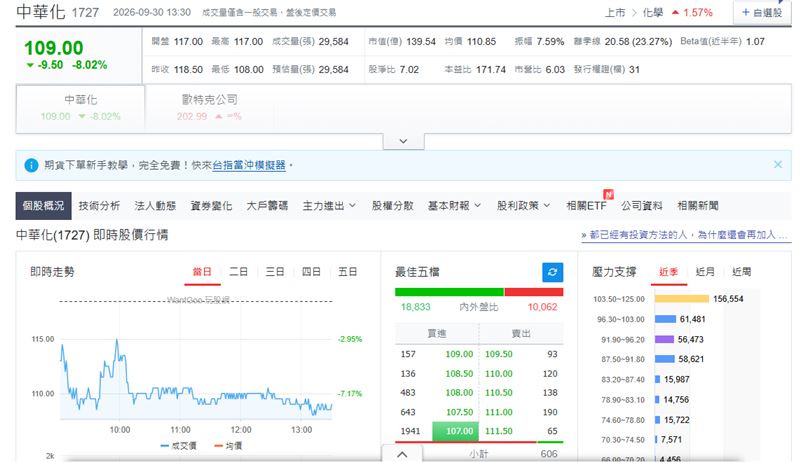
Task: Show 二日 trend chart
Action: (x=238, y=272)
